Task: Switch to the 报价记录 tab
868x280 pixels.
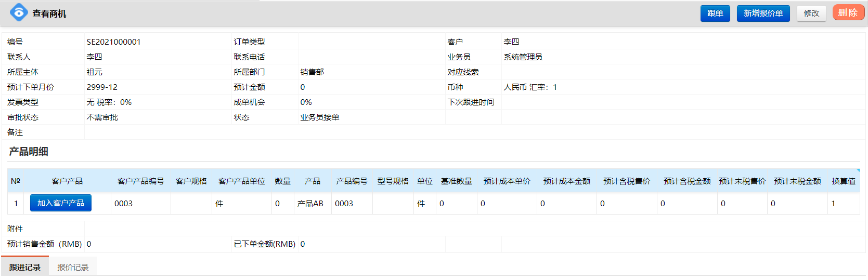Action: 73,267
